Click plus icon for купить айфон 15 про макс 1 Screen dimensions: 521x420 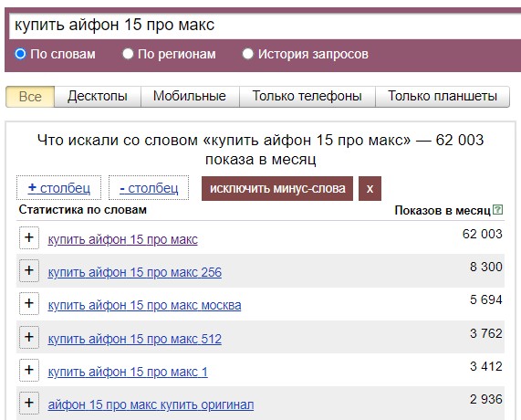29,370
